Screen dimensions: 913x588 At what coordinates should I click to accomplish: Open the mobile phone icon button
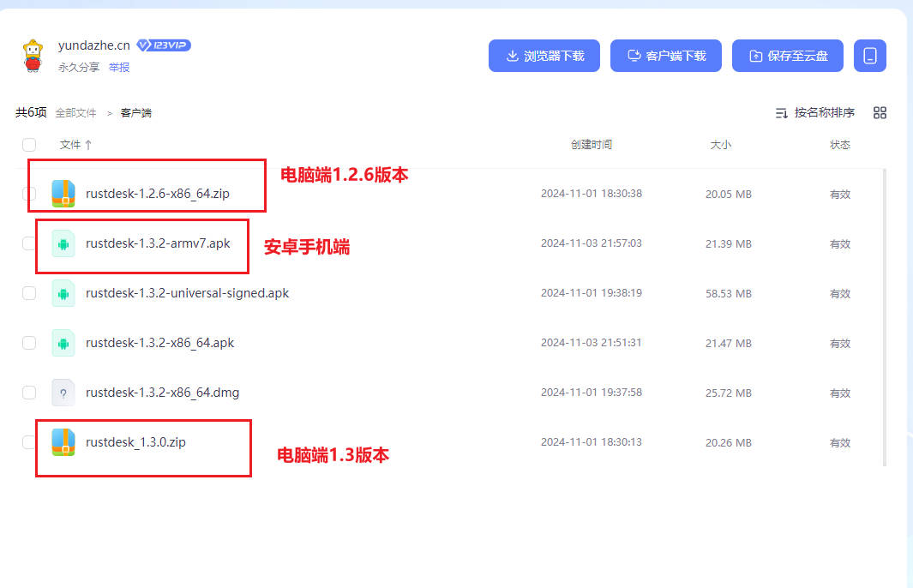(x=870, y=56)
